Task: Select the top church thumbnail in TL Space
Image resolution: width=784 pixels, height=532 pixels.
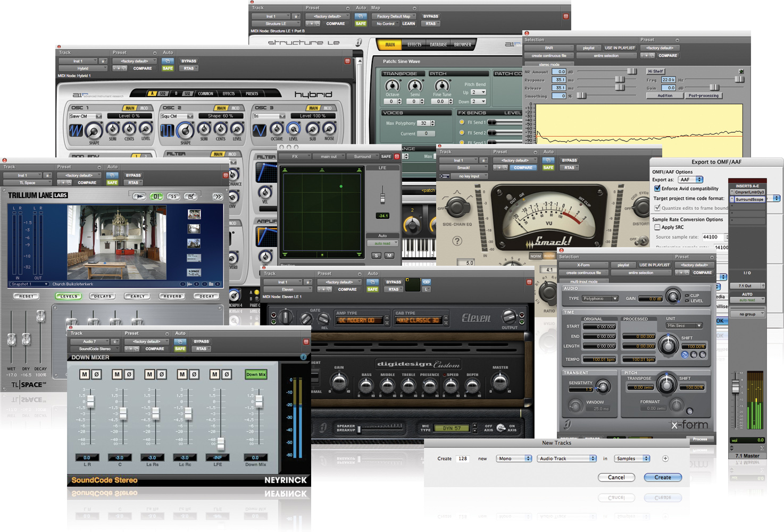Action: (194, 214)
